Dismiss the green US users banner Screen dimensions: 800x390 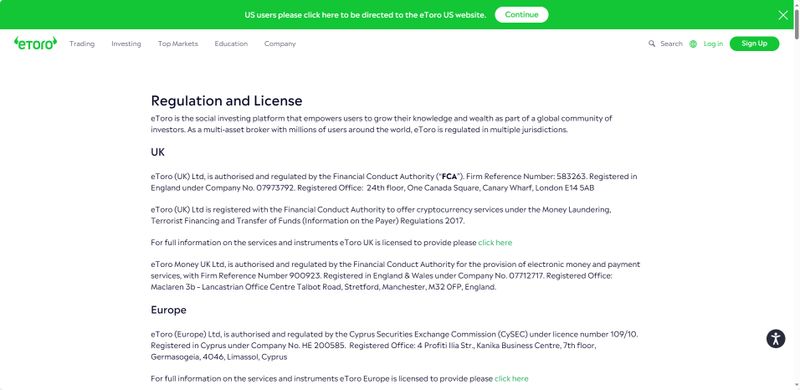click(783, 15)
